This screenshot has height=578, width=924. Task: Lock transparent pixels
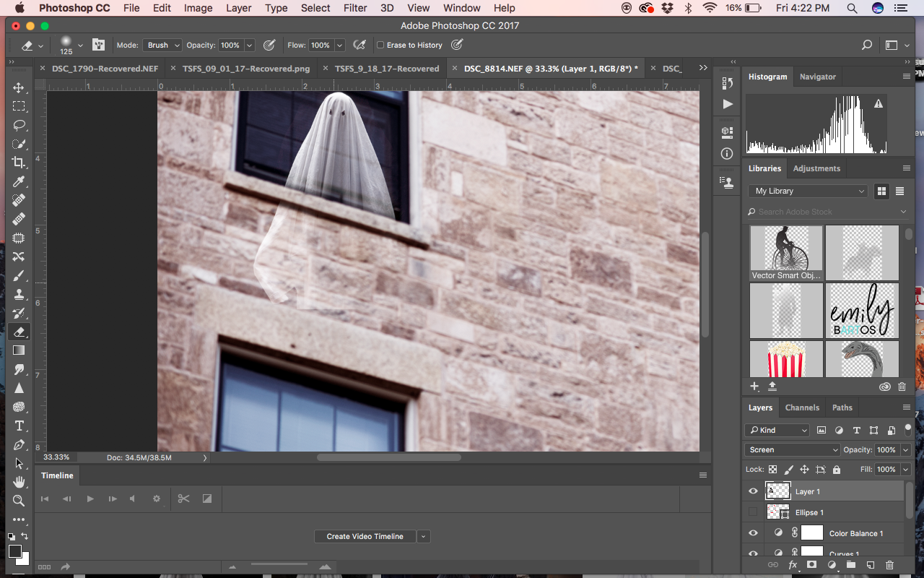point(773,470)
